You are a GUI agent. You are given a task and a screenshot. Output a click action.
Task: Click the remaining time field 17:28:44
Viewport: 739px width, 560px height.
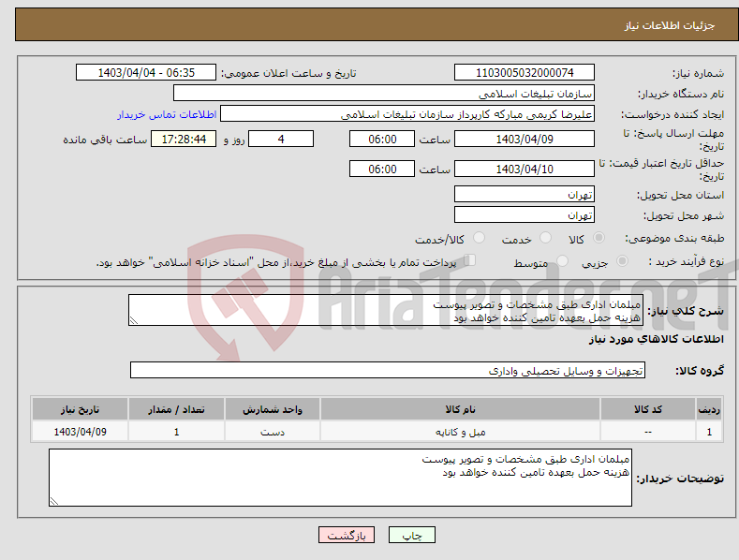pyautogui.click(x=184, y=139)
